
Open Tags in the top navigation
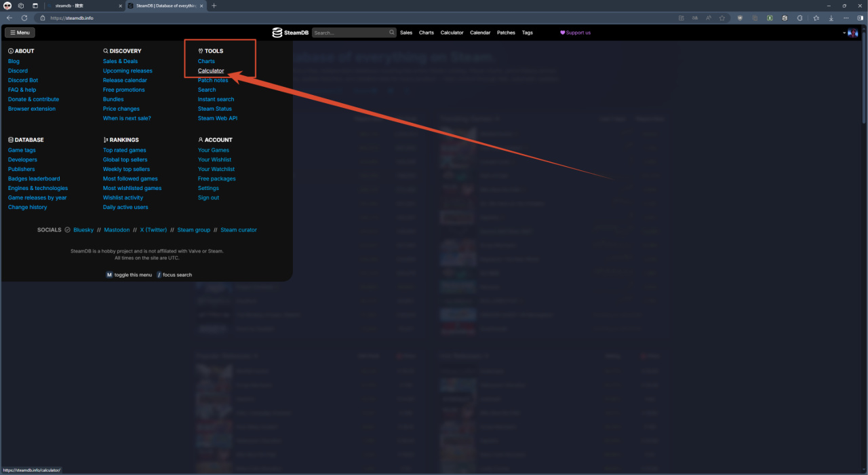[528, 33]
